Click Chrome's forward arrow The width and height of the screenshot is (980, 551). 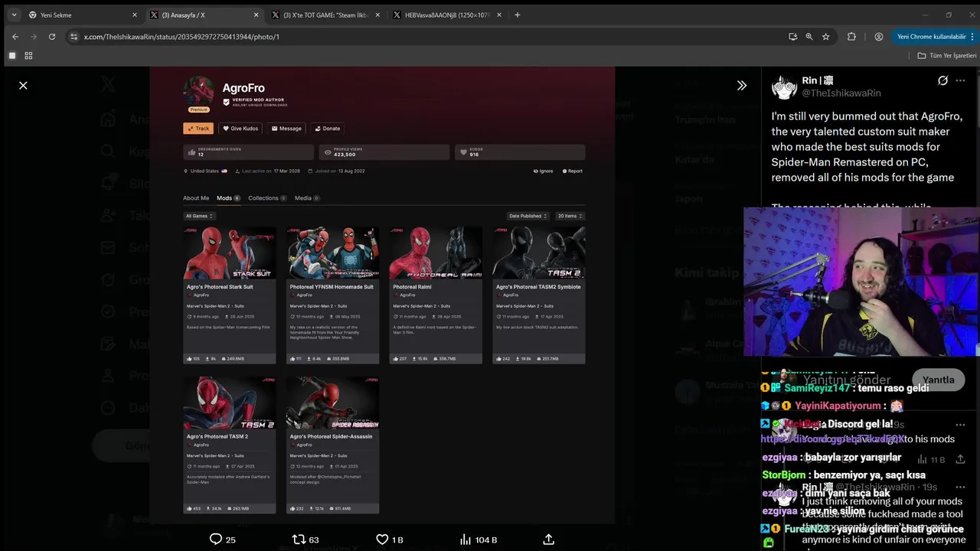(33, 36)
